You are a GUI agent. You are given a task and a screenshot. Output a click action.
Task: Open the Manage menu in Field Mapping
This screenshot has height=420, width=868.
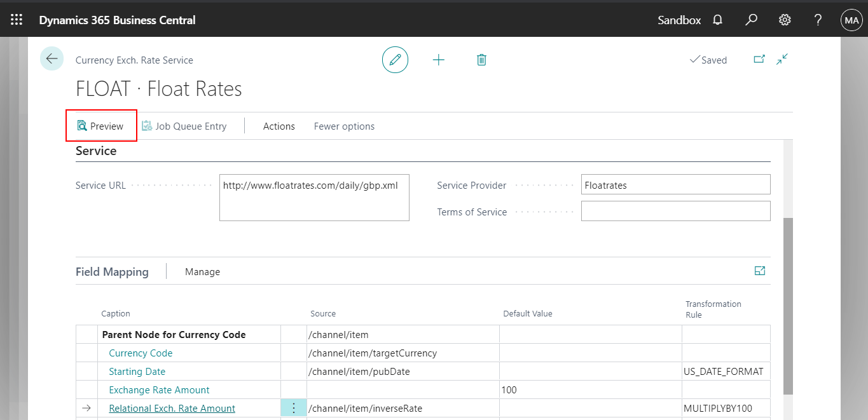(202, 271)
